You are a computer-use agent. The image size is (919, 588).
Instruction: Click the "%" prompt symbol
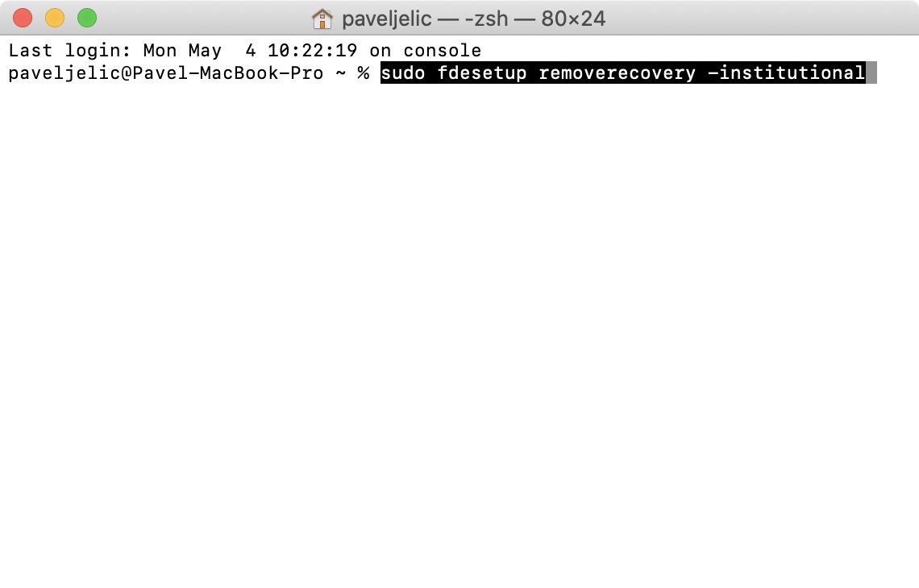point(364,72)
